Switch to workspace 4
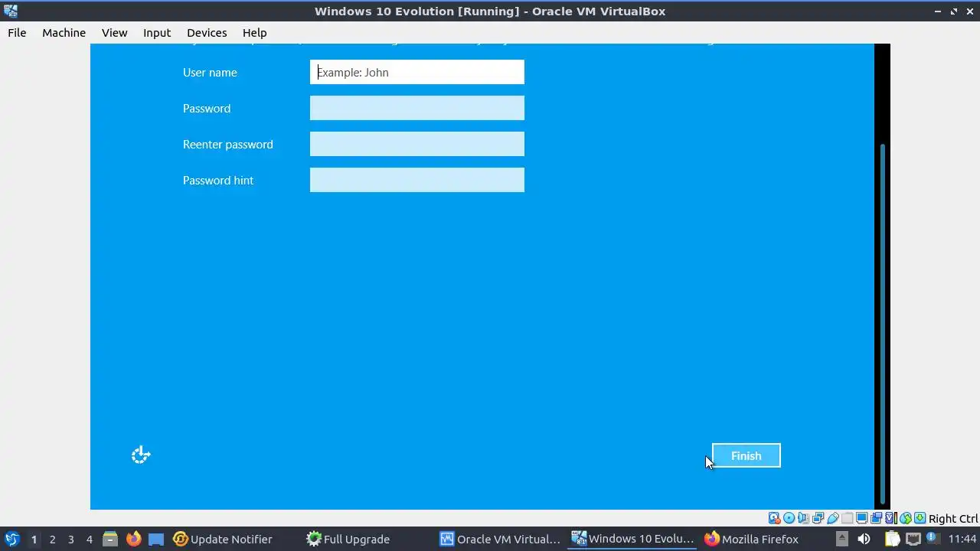Screen dimensions: 980x551 (89, 539)
